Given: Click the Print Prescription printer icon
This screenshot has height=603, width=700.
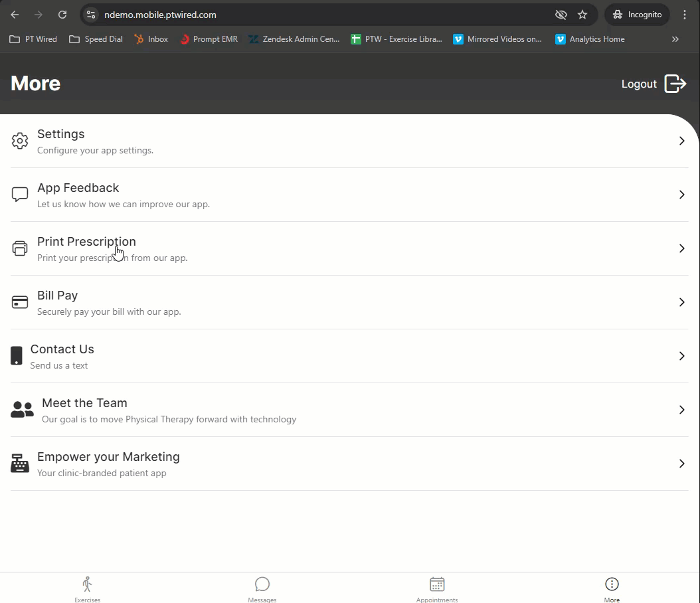Looking at the screenshot, I should [x=20, y=248].
